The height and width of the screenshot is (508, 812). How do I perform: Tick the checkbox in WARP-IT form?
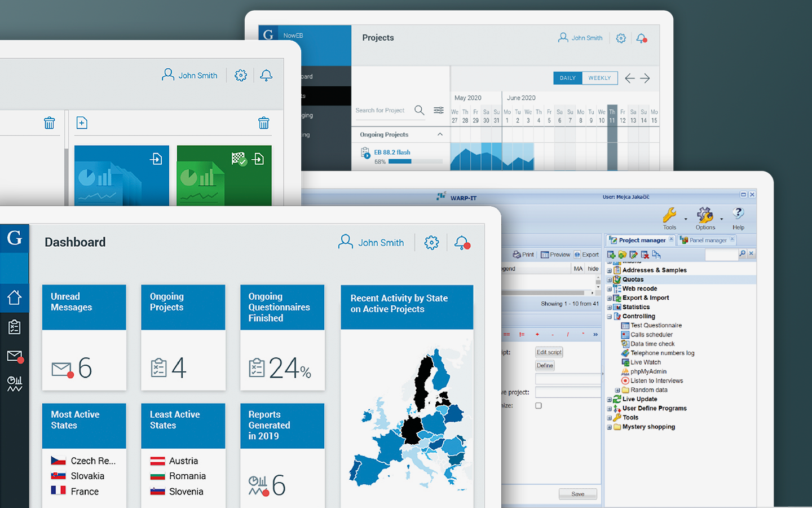point(539,405)
